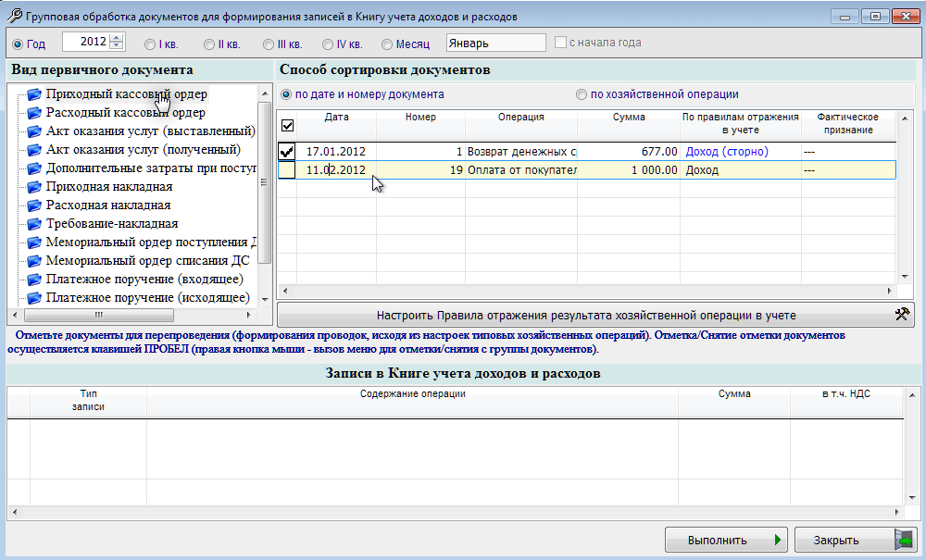Click folder icon beside Требование-накладная
The width and height of the screenshot is (926, 560).
tap(34, 224)
